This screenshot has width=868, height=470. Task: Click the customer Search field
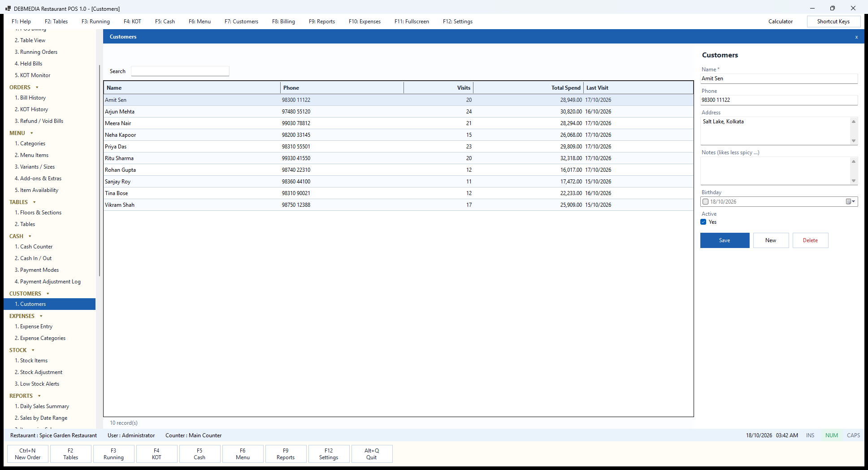click(x=180, y=71)
